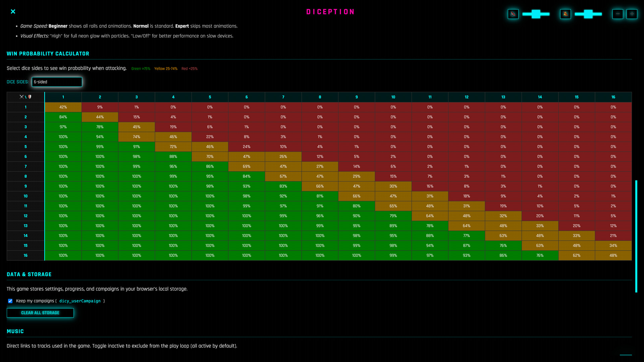
Task: Open the 6-sided dice sides dropdown
Action: tap(57, 82)
